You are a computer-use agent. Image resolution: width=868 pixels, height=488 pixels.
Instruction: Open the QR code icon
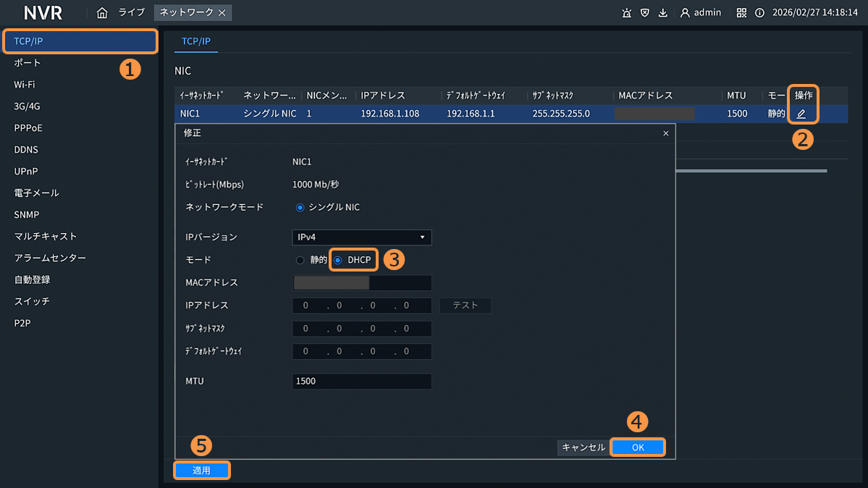741,12
